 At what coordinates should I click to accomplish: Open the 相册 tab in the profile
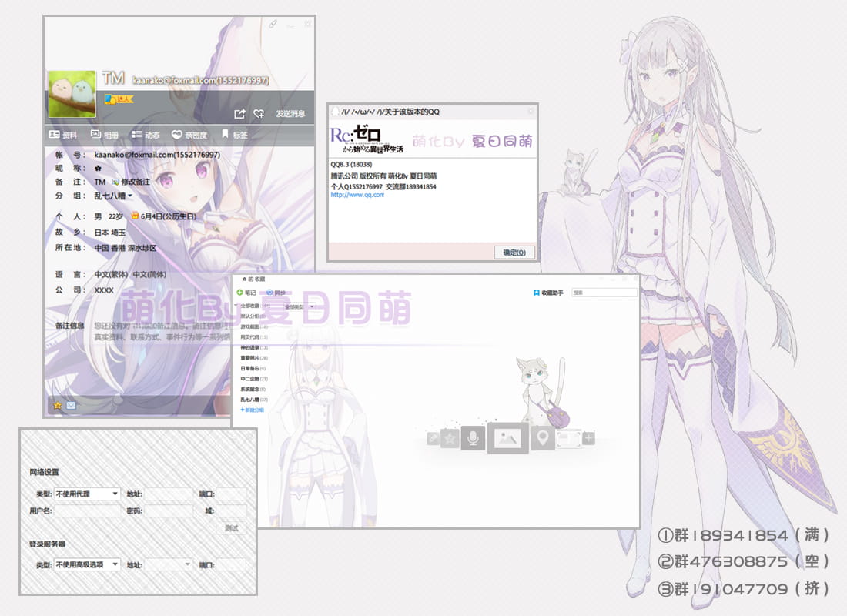coord(105,135)
